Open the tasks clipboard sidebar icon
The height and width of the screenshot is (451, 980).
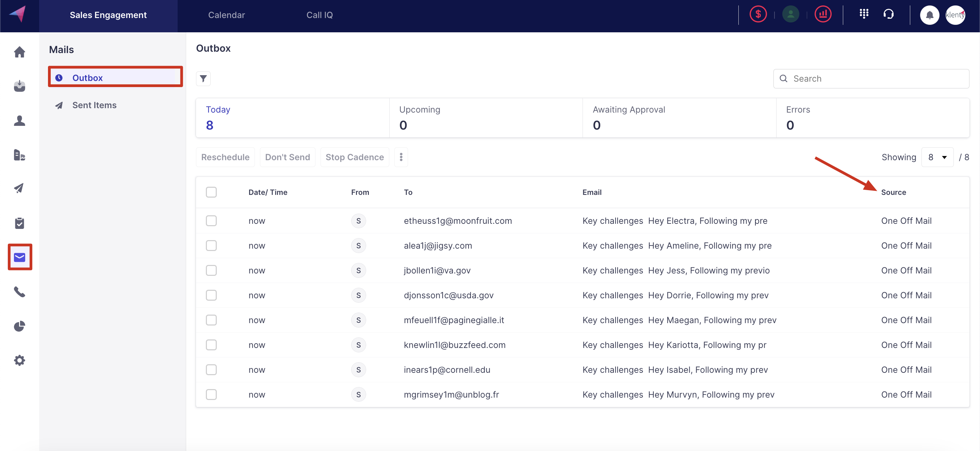(19, 223)
